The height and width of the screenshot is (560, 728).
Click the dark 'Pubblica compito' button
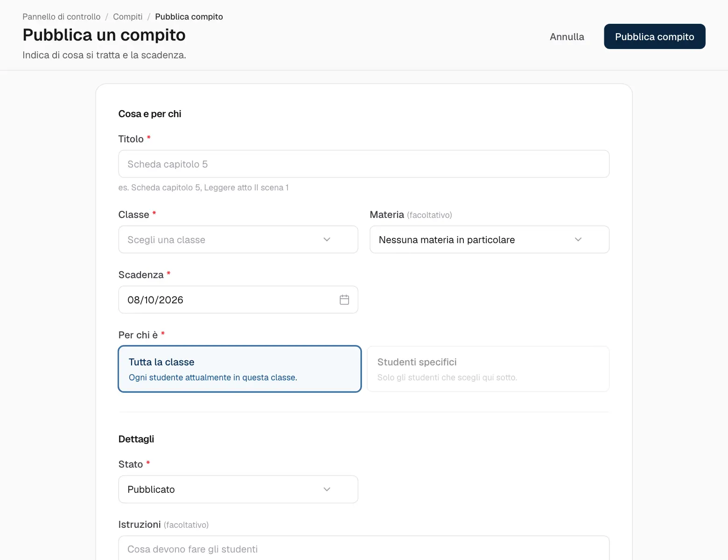[x=655, y=36]
